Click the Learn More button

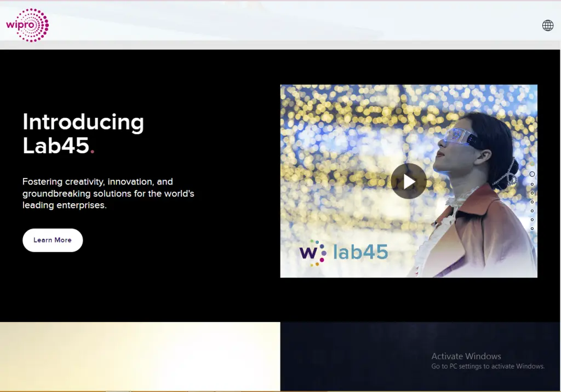(53, 240)
